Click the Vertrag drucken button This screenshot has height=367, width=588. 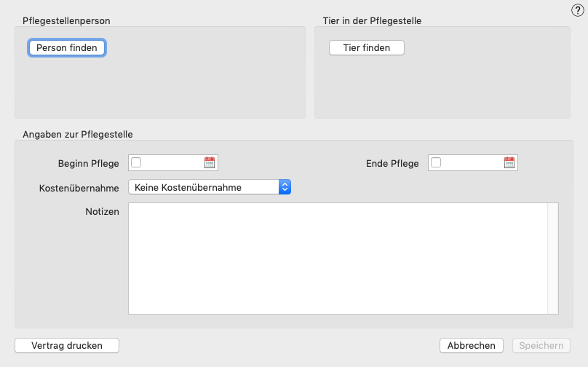67,346
